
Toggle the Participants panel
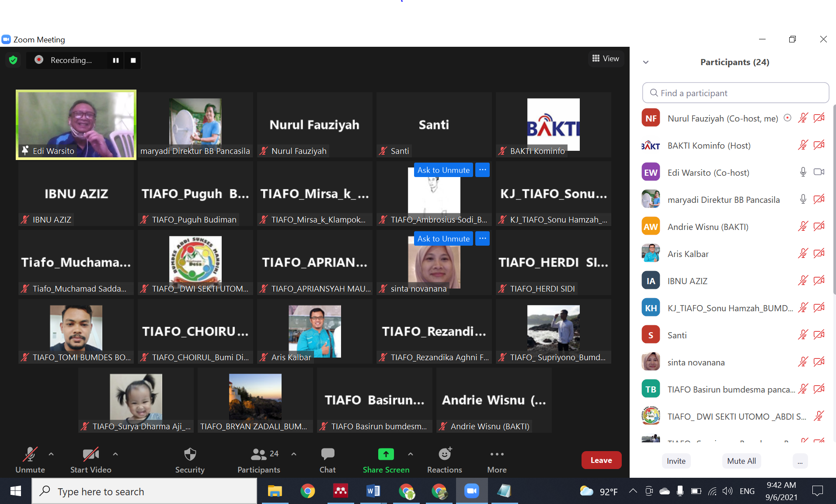(x=259, y=460)
